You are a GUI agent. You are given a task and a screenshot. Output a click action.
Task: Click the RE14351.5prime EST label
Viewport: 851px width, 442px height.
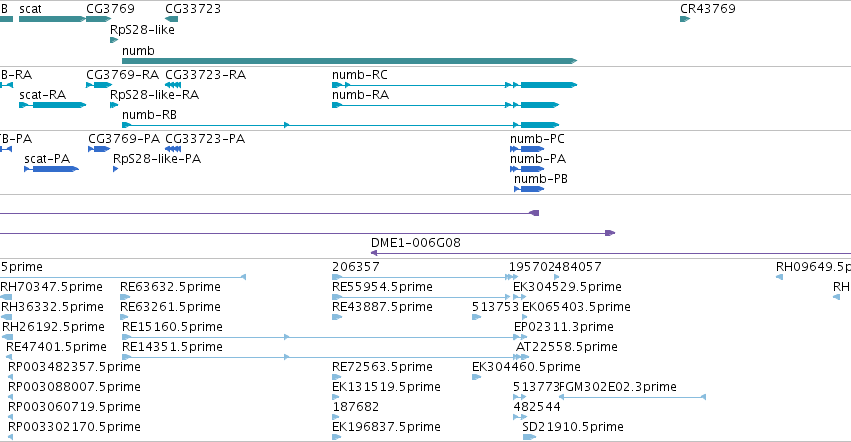coord(173,347)
